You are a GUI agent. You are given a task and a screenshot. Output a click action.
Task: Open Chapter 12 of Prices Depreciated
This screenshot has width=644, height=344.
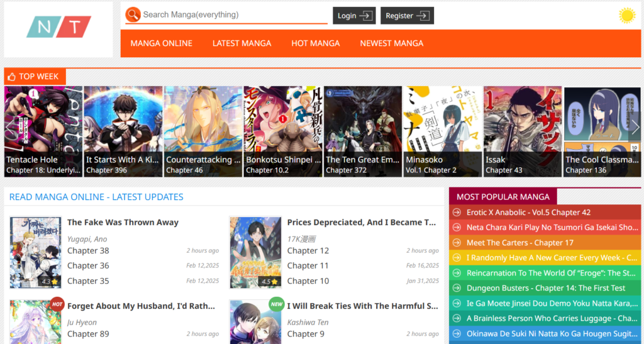[x=308, y=250]
